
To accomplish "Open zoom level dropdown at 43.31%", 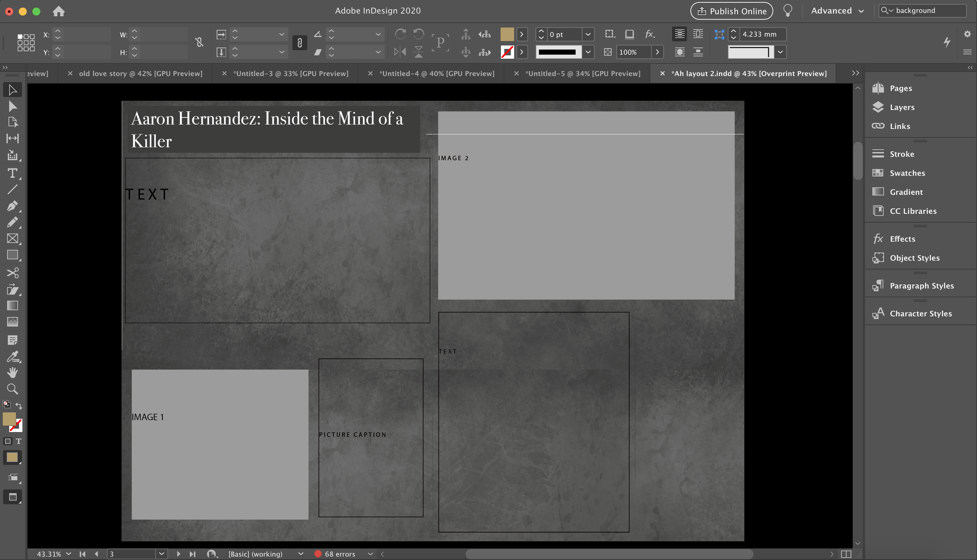I will [69, 554].
